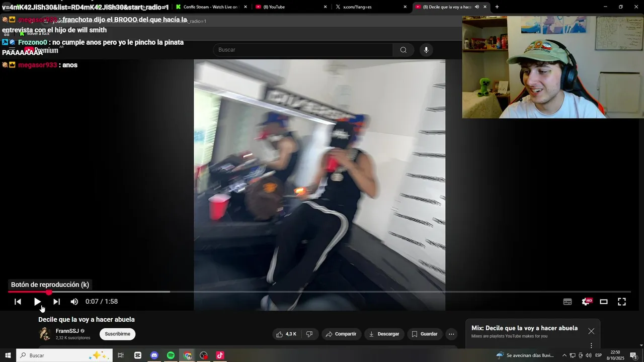Dislike the video with thumbs-down
The width and height of the screenshot is (644, 362).
309,334
